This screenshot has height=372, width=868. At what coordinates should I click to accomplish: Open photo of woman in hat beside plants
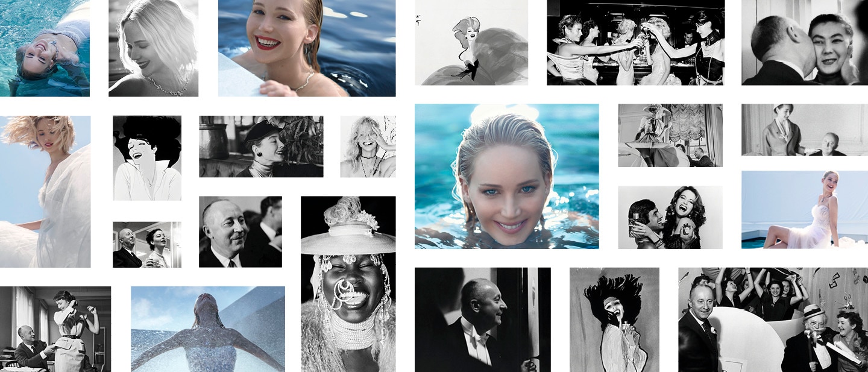[261, 147]
